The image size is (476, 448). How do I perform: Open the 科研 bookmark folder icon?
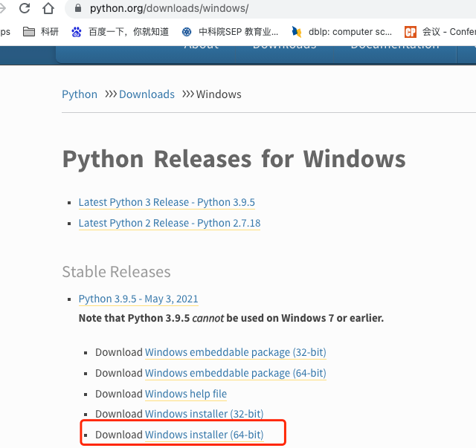pyautogui.click(x=29, y=31)
